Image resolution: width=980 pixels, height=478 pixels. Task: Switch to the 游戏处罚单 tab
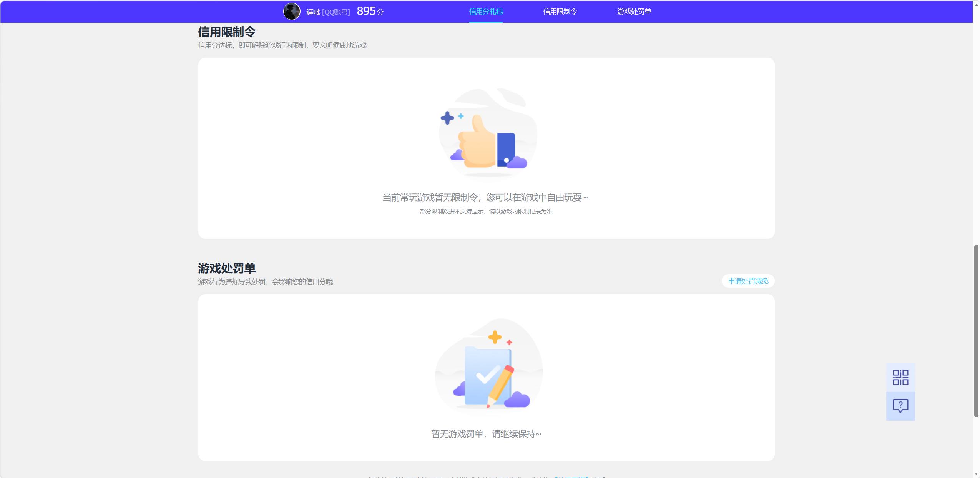coord(634,12)
